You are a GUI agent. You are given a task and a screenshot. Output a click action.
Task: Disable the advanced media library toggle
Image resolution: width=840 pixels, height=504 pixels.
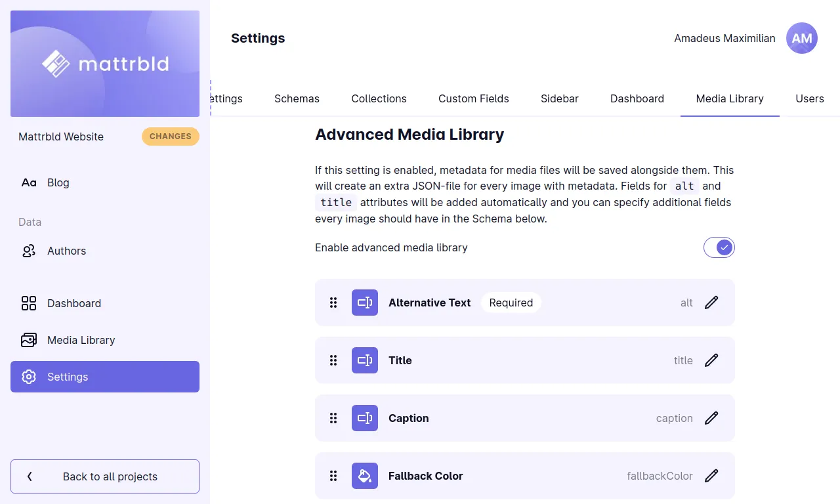719,247
